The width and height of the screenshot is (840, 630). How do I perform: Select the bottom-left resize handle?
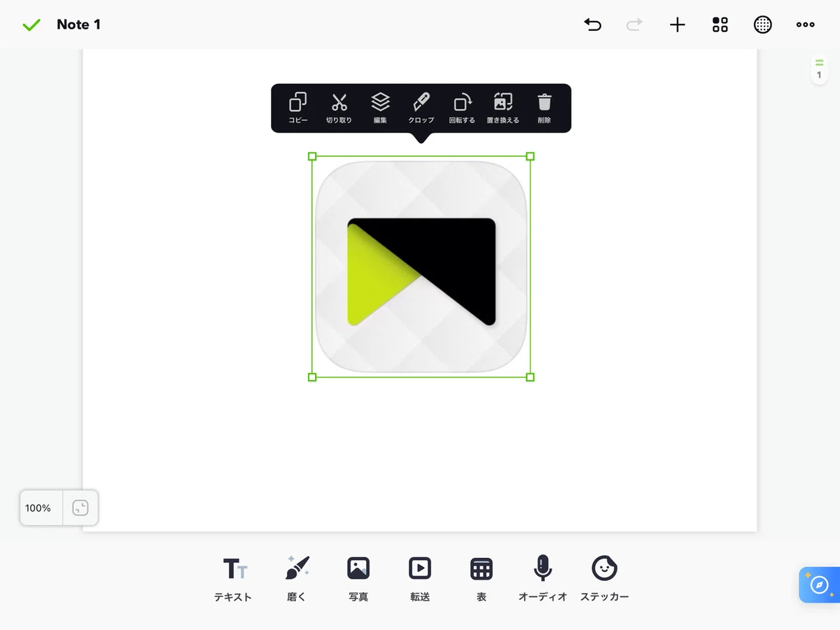click(x=312, y=377)
